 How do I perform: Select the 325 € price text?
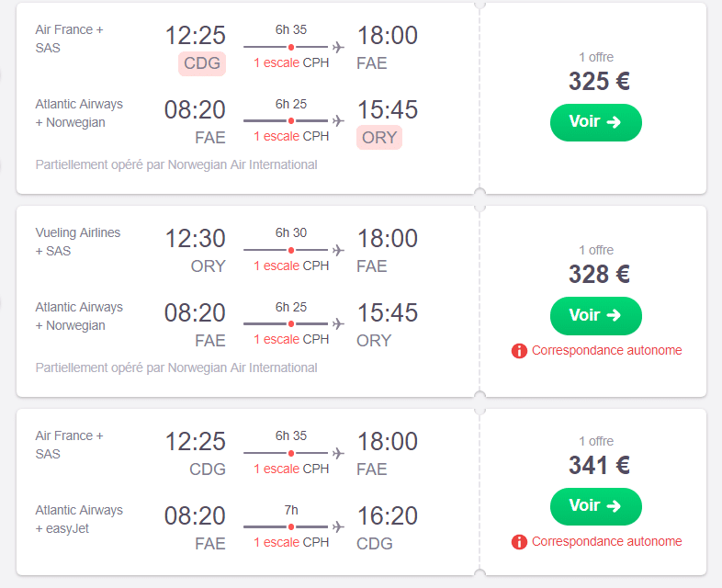(x=599, y=82)
